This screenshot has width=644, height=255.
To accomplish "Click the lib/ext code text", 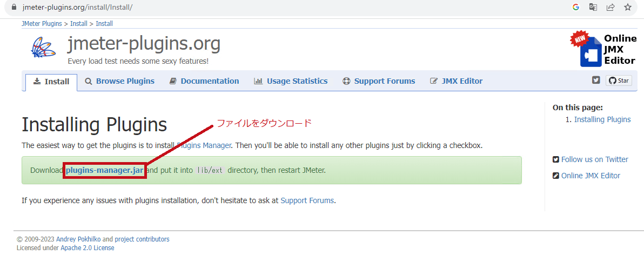I will click(x=210, y=170).
